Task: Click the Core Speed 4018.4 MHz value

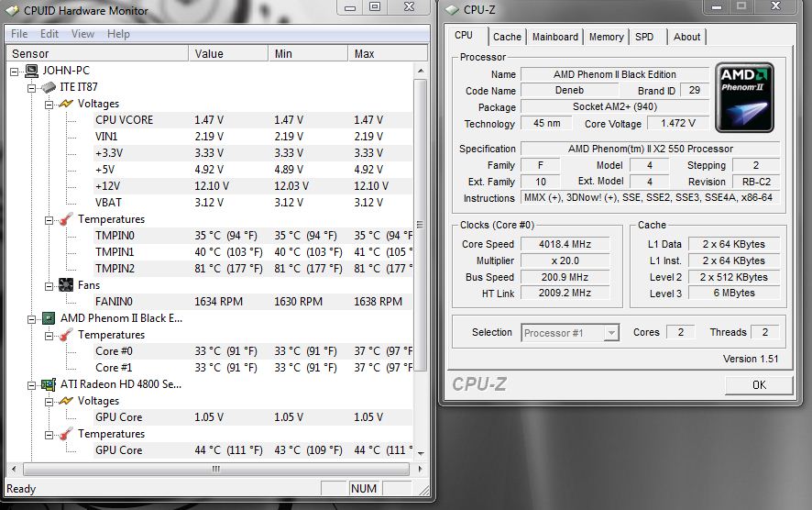Action: pyautogui.click(x=565, y=244)
